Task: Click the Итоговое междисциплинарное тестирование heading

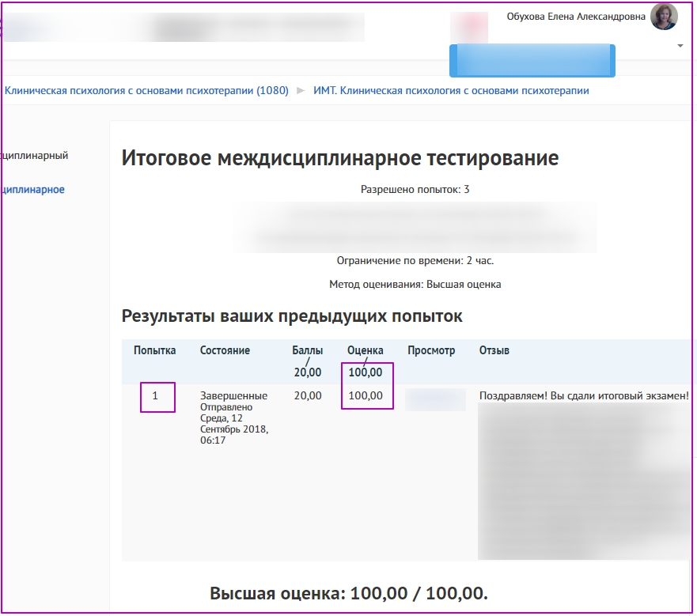Action: pyautogui.click(x=340, y=157)
